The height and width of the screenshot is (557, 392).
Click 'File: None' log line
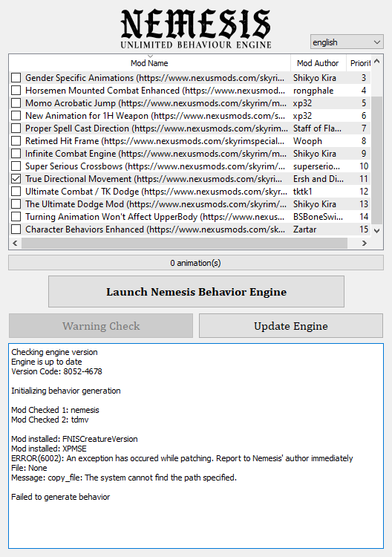coord(29,468)
